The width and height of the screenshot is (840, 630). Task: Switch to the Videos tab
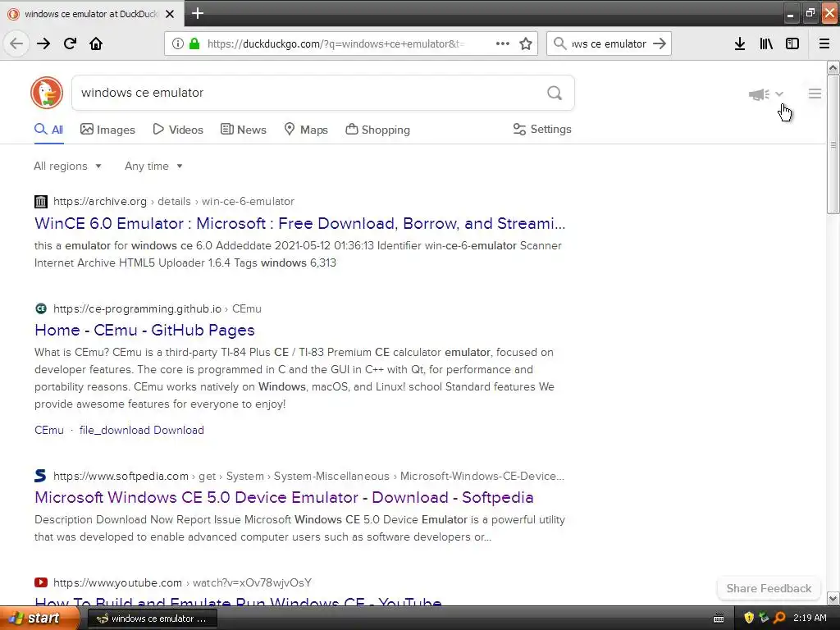coord(178,130)
